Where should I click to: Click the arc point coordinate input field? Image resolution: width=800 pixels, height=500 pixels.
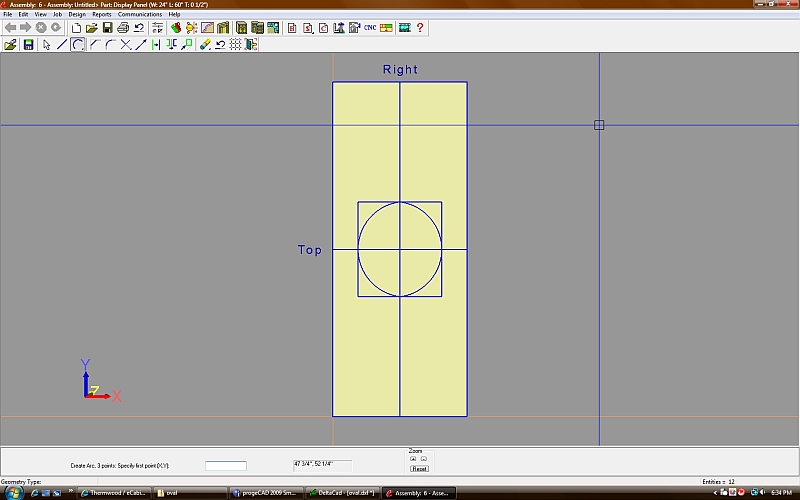(225, 465)
